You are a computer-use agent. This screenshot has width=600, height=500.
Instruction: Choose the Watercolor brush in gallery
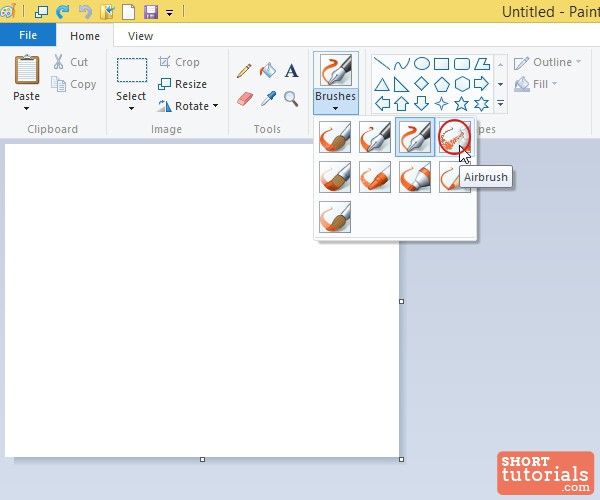point(335,217)
